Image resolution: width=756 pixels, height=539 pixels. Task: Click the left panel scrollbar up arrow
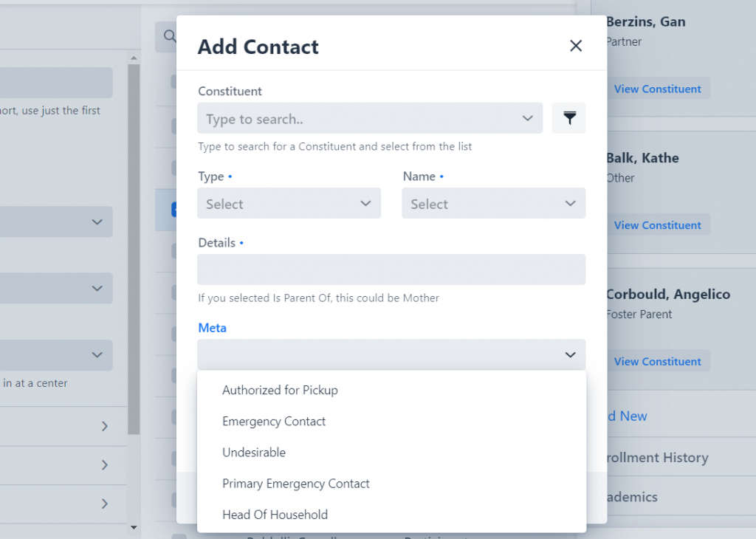click(x=134, y=58)
